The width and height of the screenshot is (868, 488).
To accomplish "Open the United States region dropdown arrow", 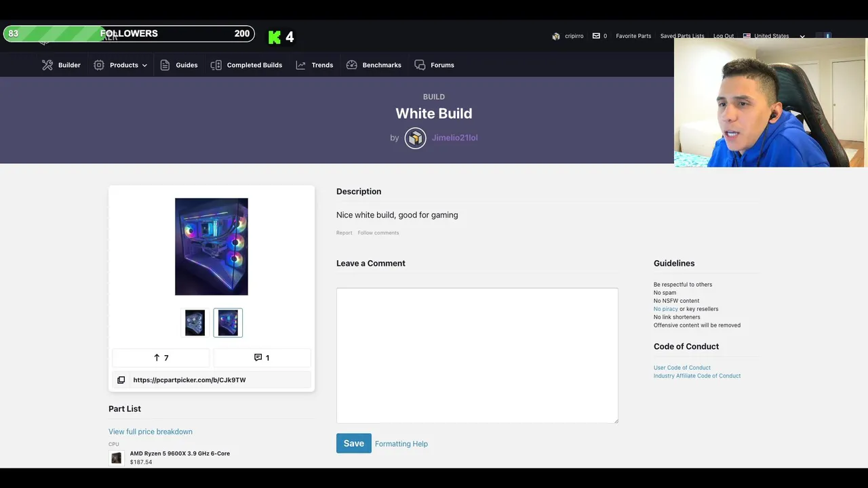I will tap(802, 37).
